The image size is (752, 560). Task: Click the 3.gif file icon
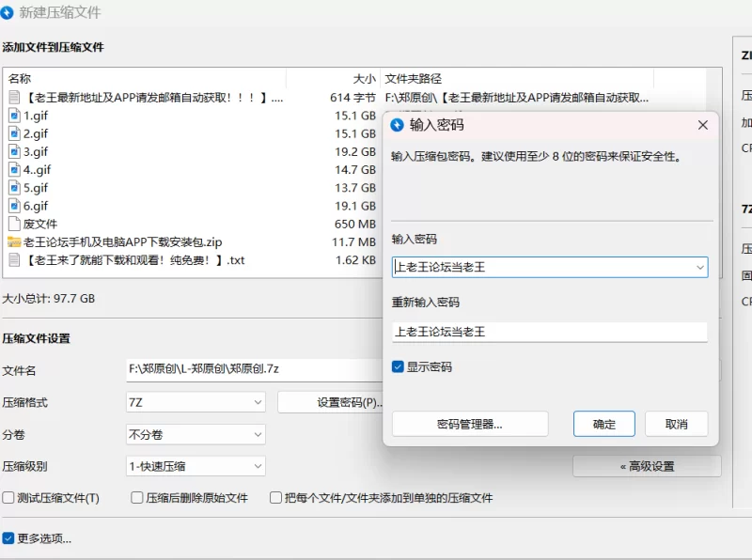(x=14, y=151)
